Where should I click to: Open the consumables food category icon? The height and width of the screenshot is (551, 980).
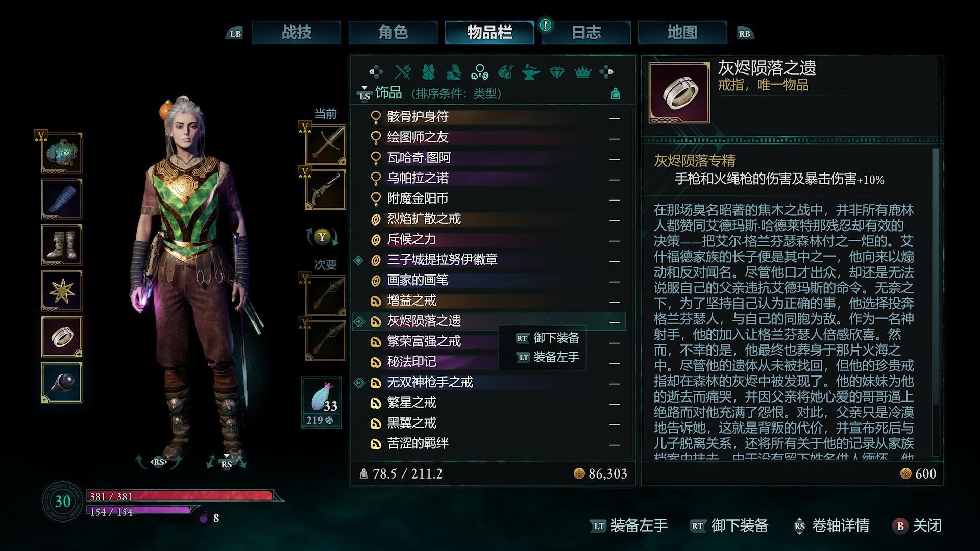(x=505, y=72)
